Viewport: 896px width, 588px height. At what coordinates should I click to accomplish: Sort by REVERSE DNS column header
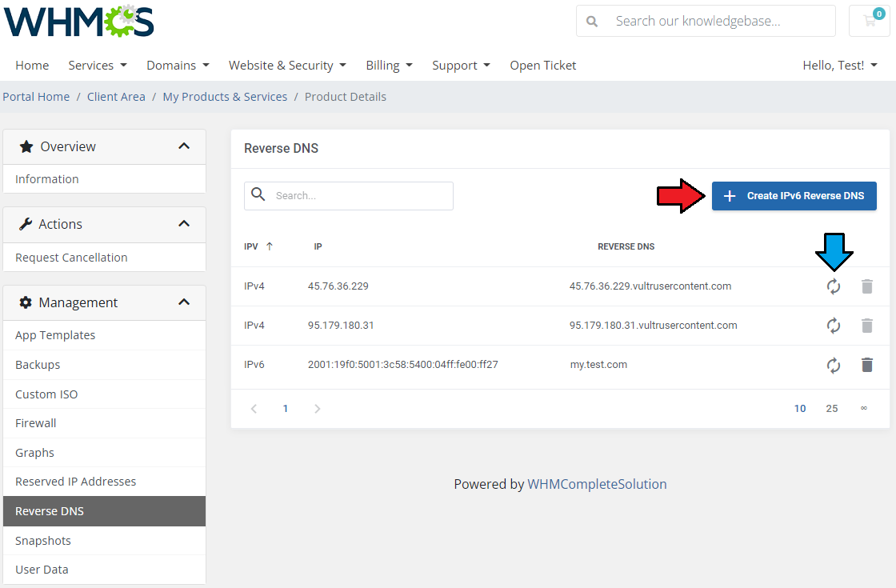tap(626, 246)
